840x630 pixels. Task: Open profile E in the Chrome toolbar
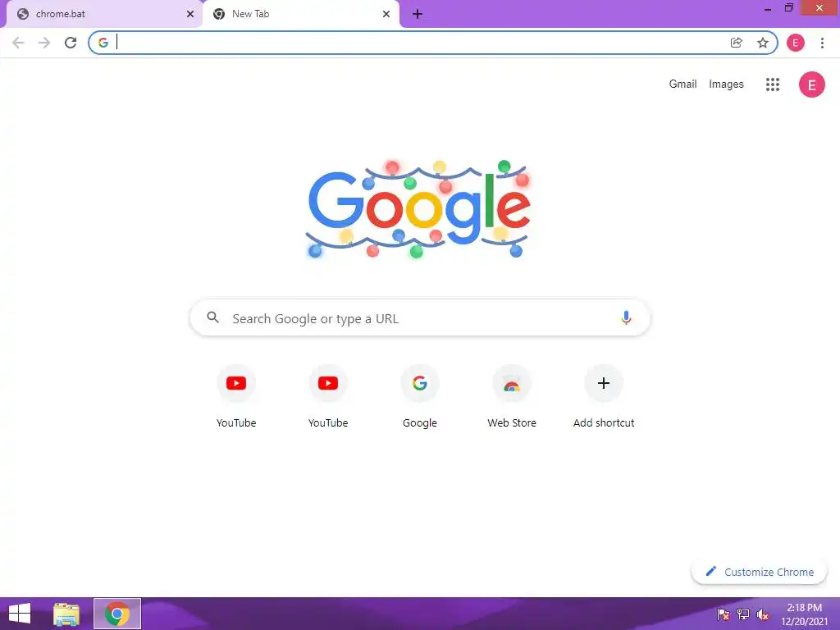[796, 43]
